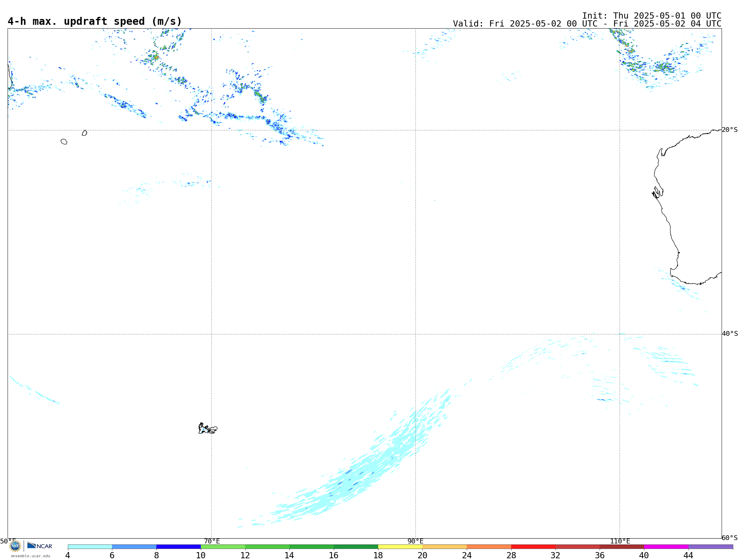744x560 pixels.
Task: Select the bright red 28–32 colorbar swatch
Action: [533, 547]
